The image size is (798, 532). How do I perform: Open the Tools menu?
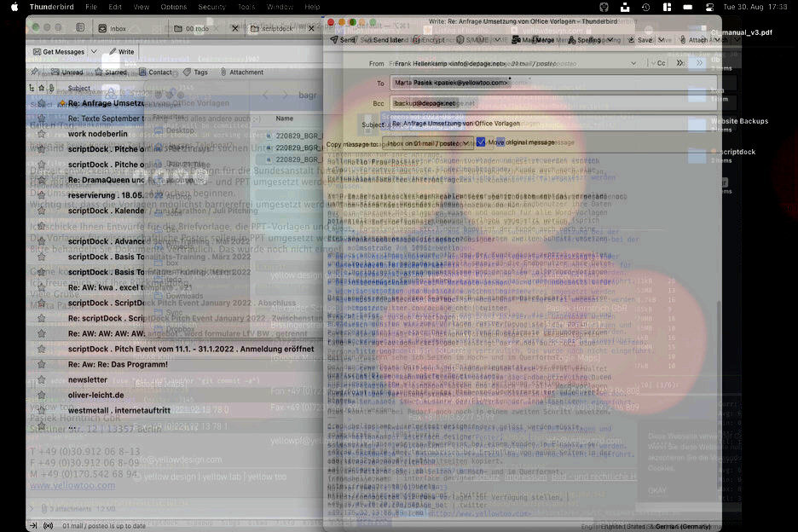(x=246, y=7)
